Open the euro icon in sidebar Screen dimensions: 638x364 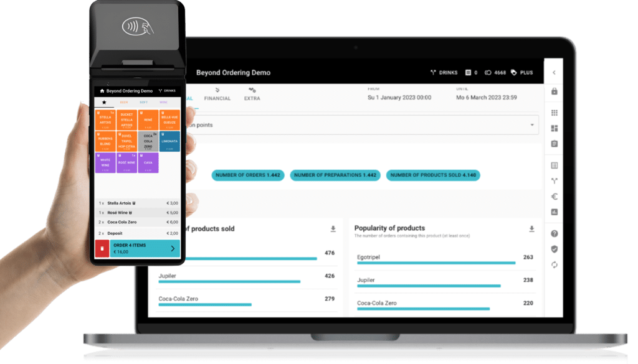click(x=554, y=197)
